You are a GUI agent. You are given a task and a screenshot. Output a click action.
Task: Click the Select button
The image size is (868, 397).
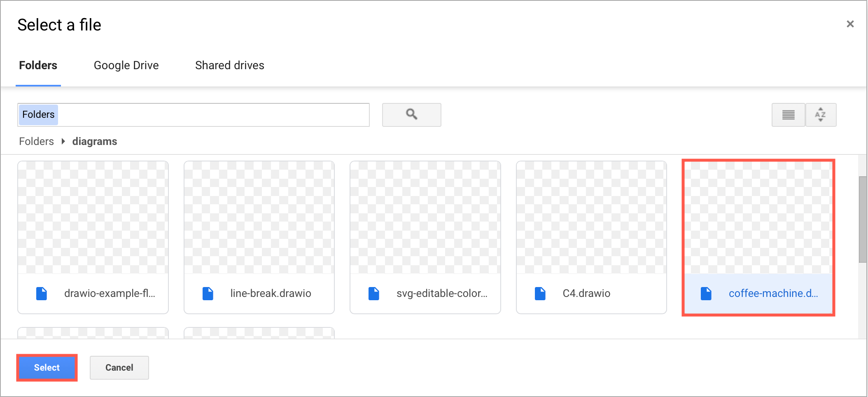click(47, 367)
